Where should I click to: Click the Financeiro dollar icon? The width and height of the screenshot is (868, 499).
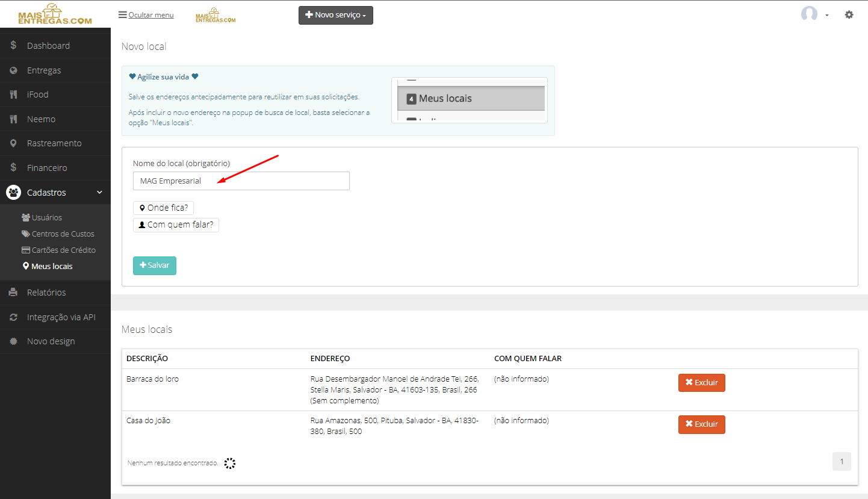tap(13, 168)
